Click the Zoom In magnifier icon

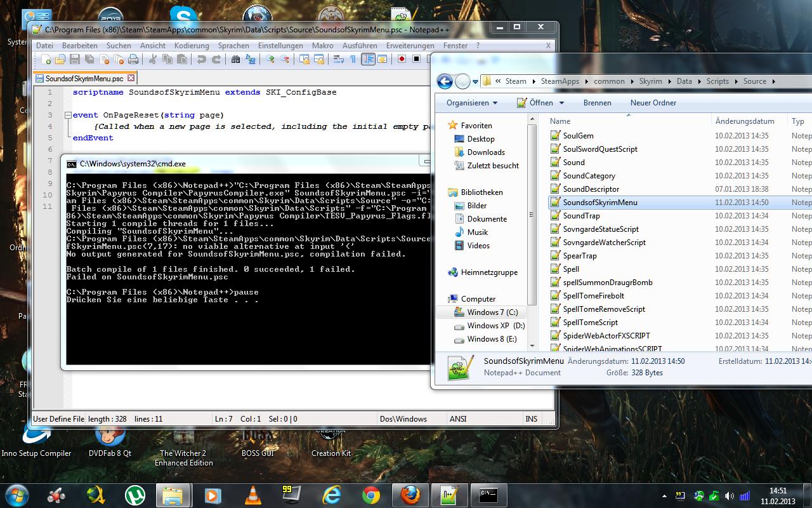click(270, 59)
